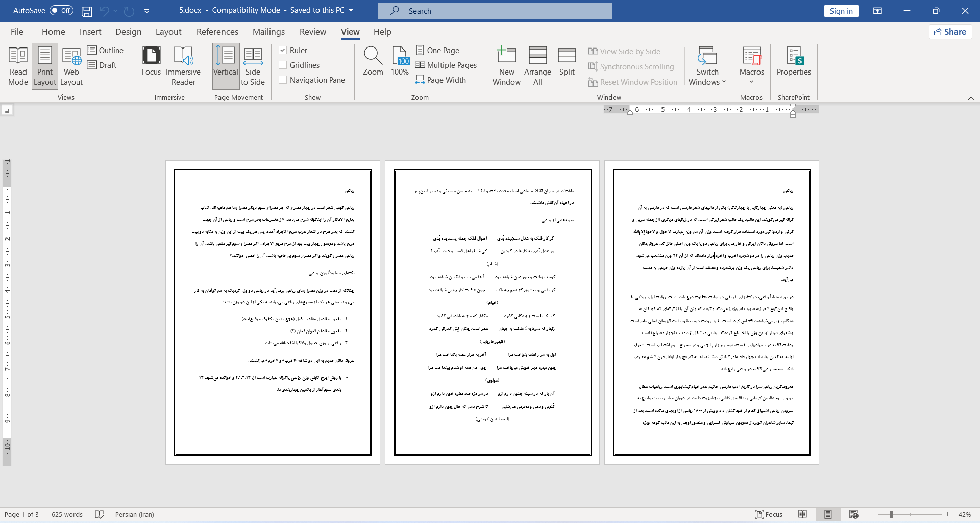The height and width of the screenshot is (523, 980).
Task: Open Ribbon Display Options
Action: click(878, 11)
